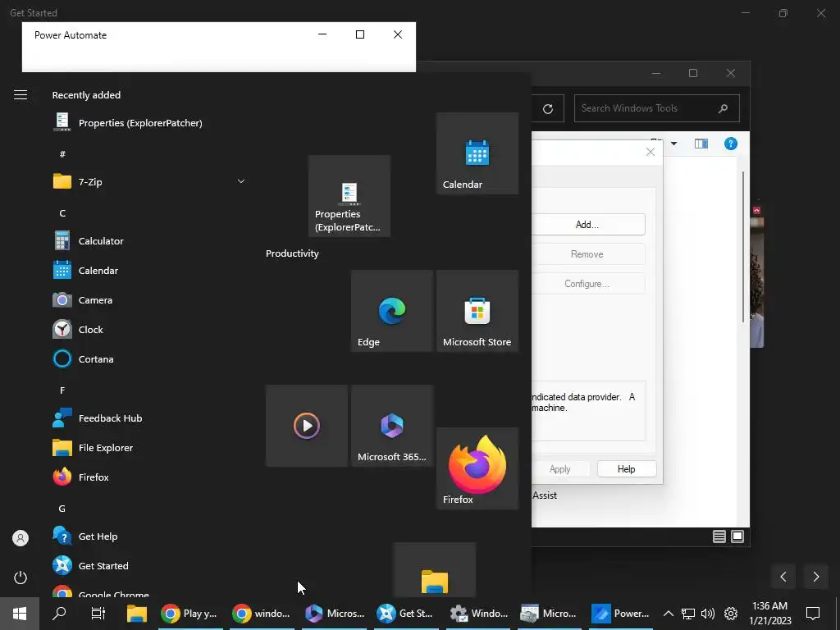Open the large Firefox tile
This screenshot has width=840, height=630.
coord(477,468)
